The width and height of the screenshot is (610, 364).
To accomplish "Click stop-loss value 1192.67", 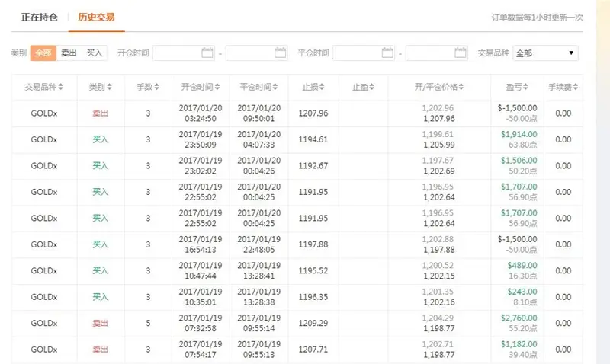I will tap(313, 166).
